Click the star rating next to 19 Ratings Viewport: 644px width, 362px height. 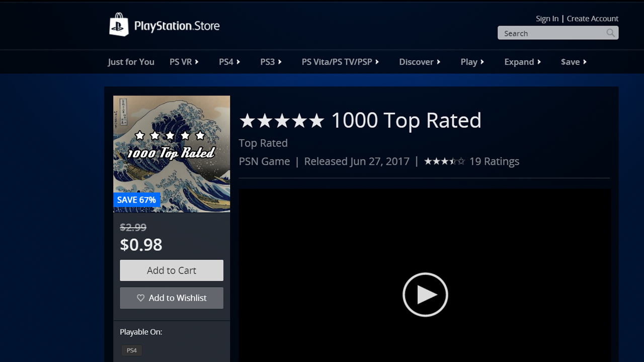tap(444, 161)
